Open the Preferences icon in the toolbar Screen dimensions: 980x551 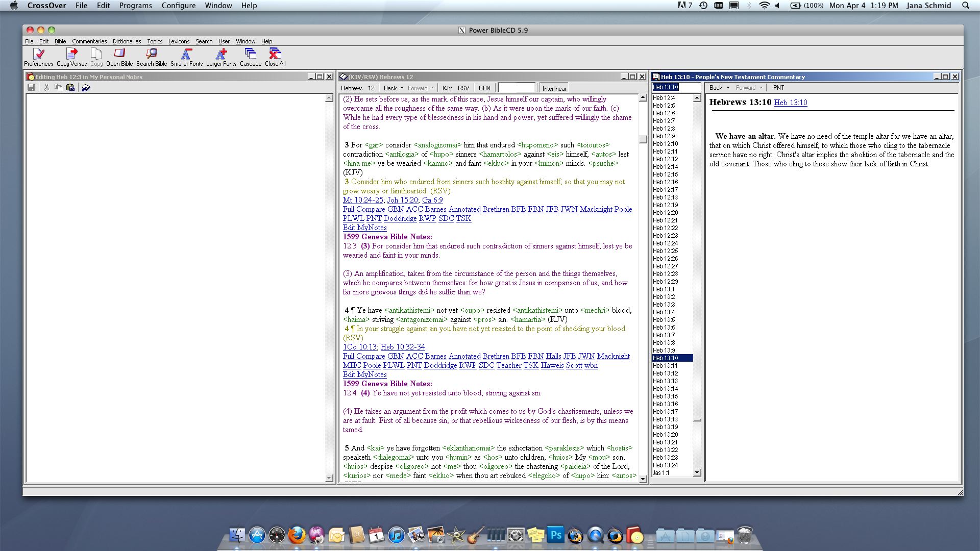[39, 56]
